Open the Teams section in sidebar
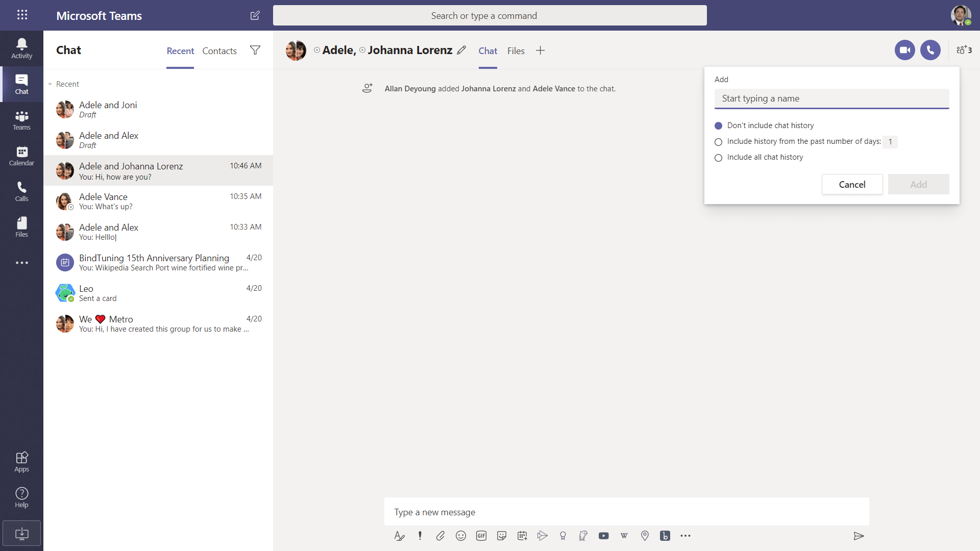The width and height of the screenshot is (980, 551). point(21,120)
